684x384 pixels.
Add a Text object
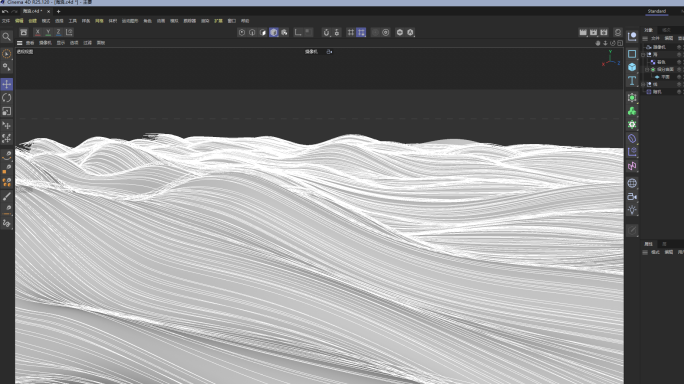[x=632, y=81]
